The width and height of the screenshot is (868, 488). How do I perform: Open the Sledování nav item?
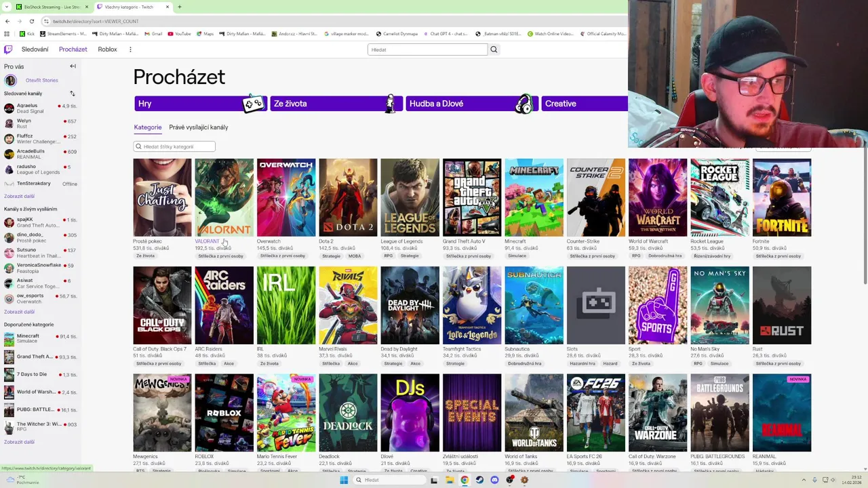[35, 49]
